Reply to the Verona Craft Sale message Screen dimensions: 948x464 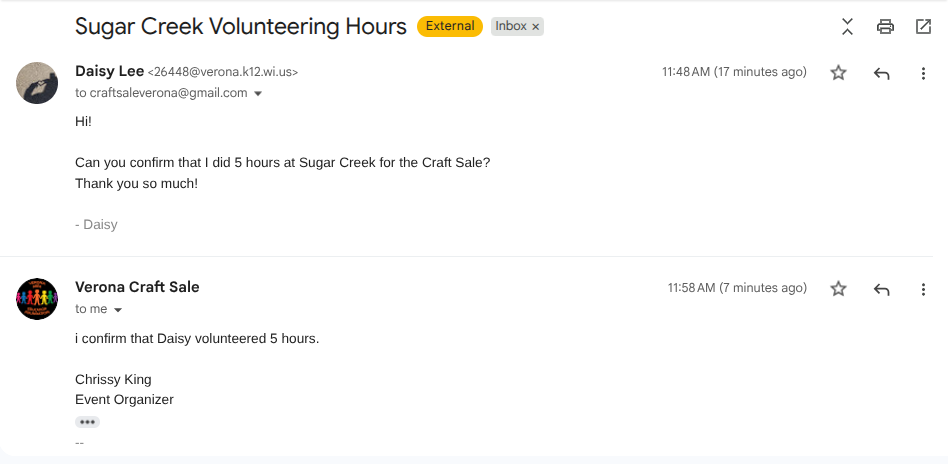pyautogui.click(x=881, y=289)
